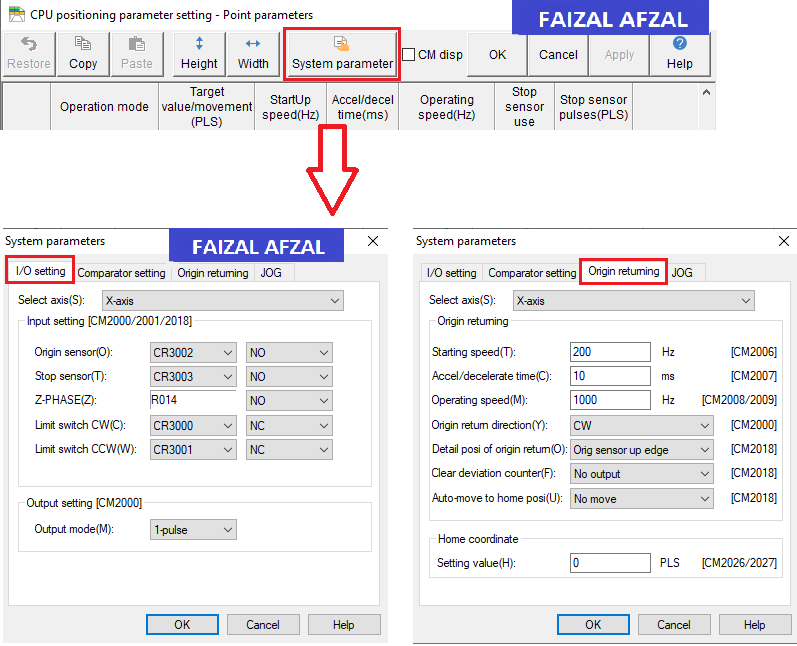This screenshot has height=646, width=797.
Task: Open the Output mode 1-pulse dropdown
Action: [193, 530]
